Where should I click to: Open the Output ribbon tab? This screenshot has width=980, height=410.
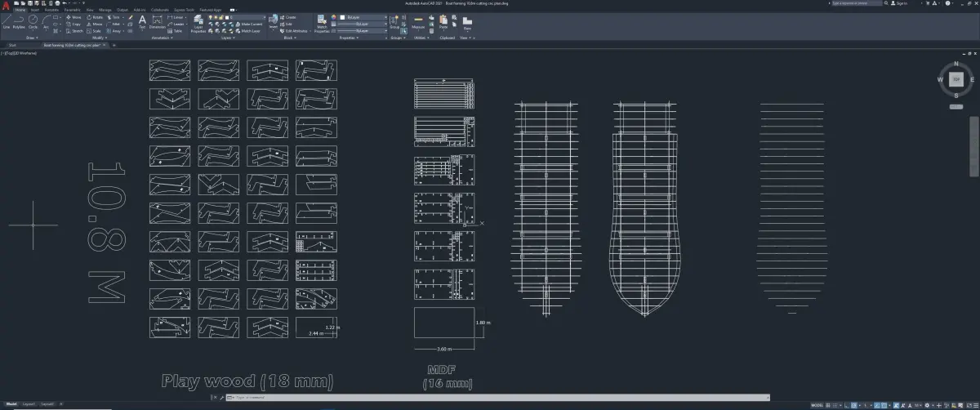[x=122, y=10]
